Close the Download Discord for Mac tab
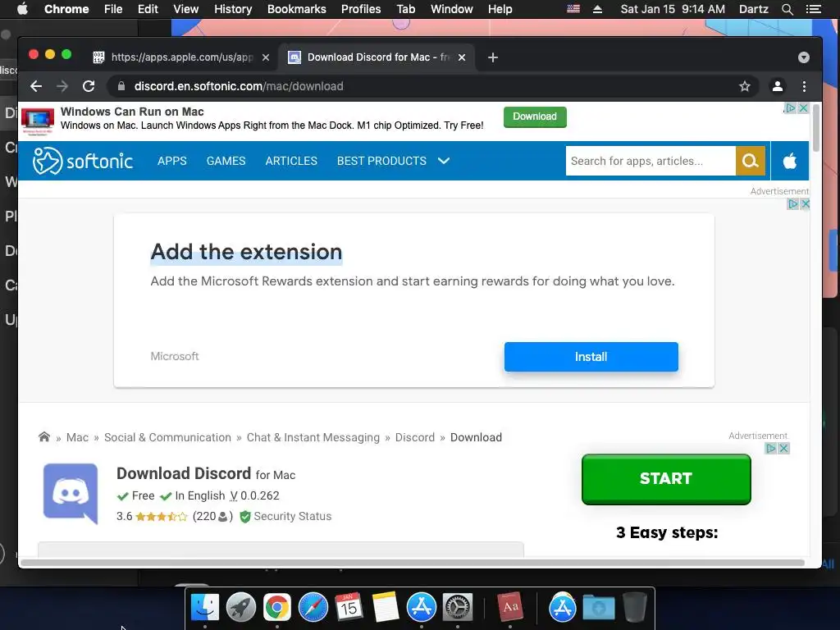Screen dimensions: 840x630 point(462,57)
